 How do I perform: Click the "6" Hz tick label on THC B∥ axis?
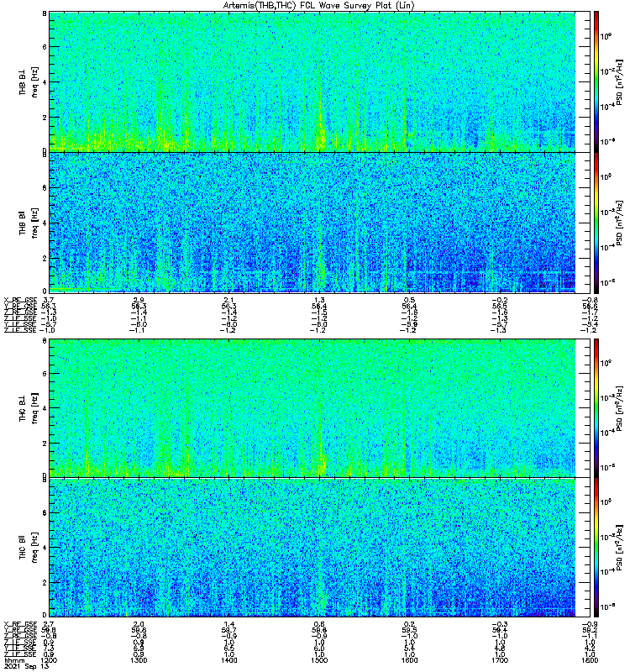(x=45, y=512)
